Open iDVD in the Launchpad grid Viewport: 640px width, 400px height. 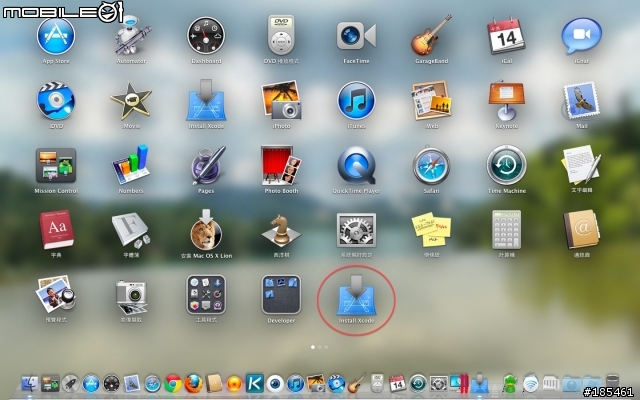(56, 101)
